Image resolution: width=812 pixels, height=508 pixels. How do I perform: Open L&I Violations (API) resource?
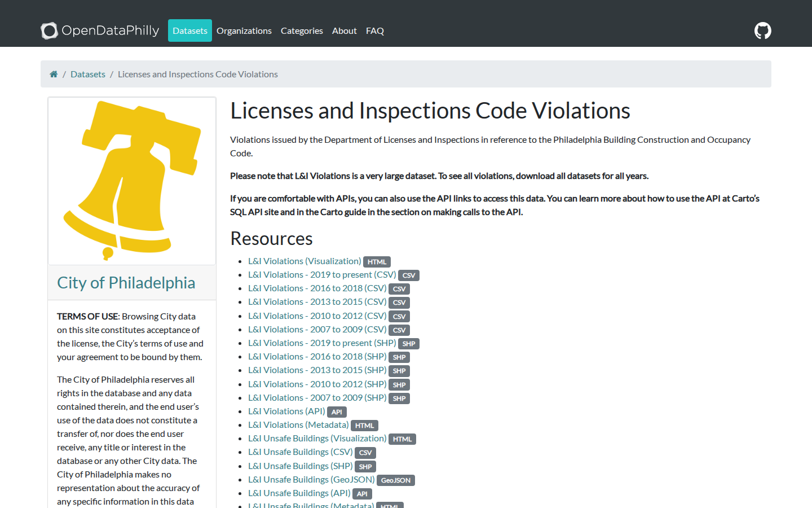click(x=286, y=411)
